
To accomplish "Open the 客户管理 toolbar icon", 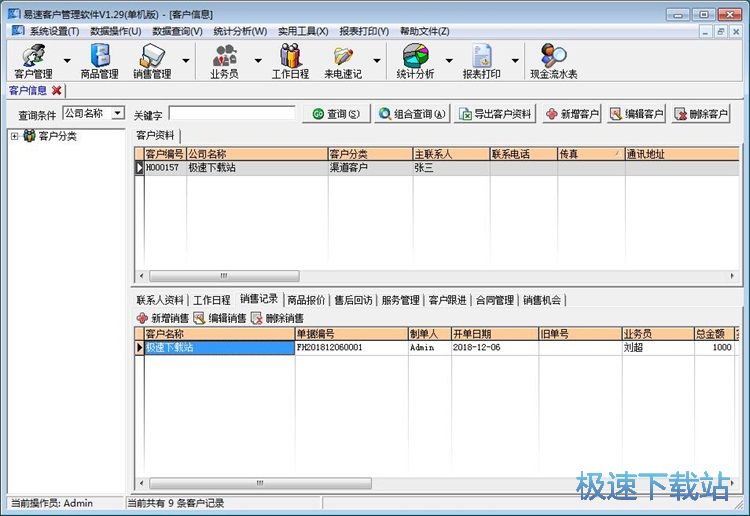I will coord(33,61).
